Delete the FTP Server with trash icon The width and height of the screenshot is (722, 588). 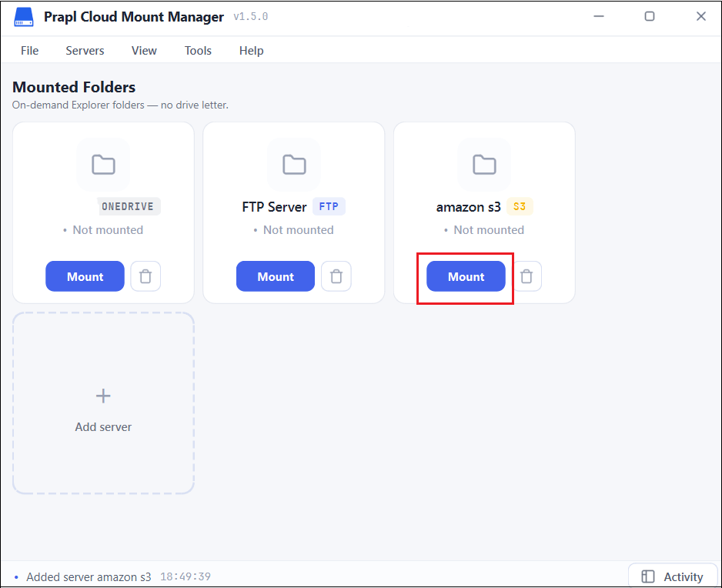point(336,276)
